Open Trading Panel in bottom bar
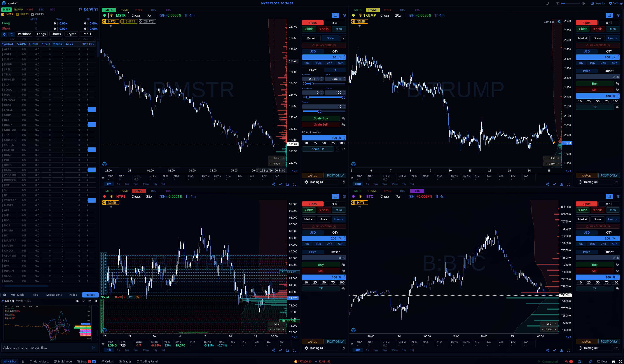Screen dimensions: 624x364 click(147, 362)
